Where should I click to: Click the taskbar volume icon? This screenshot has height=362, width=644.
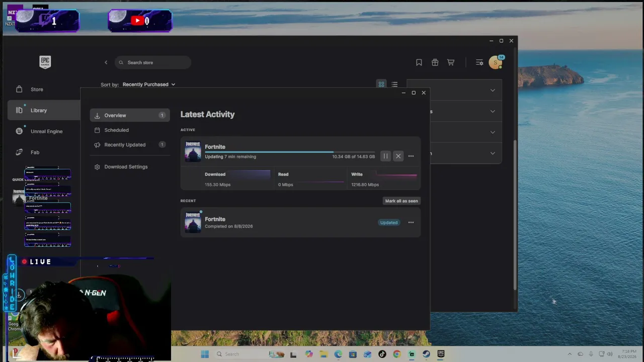point(610,354)
